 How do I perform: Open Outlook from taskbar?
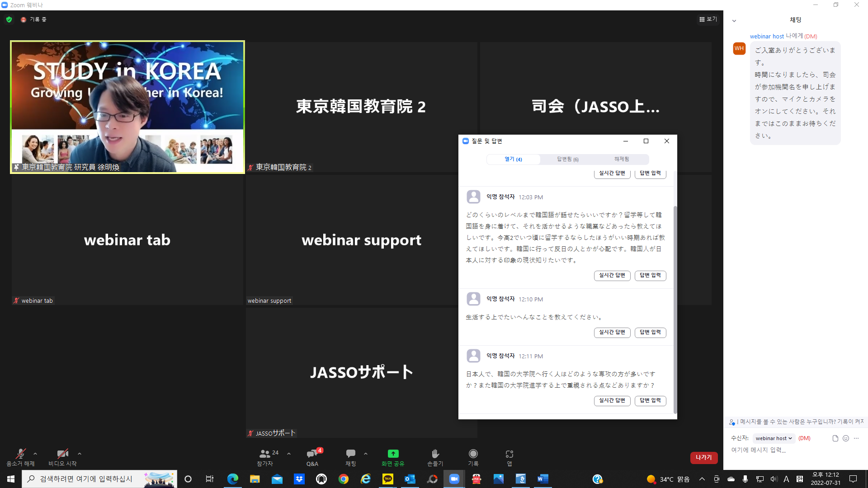coord(410,479)
